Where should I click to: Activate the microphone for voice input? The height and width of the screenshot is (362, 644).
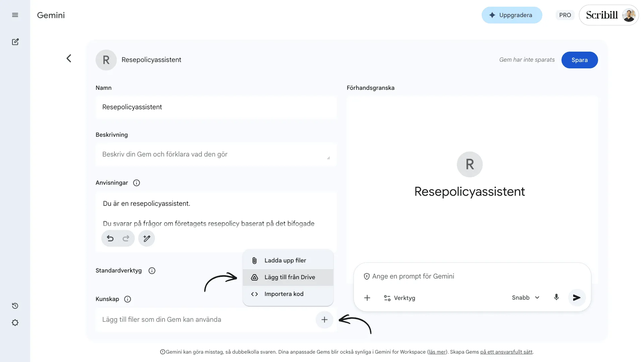(556, 297)
